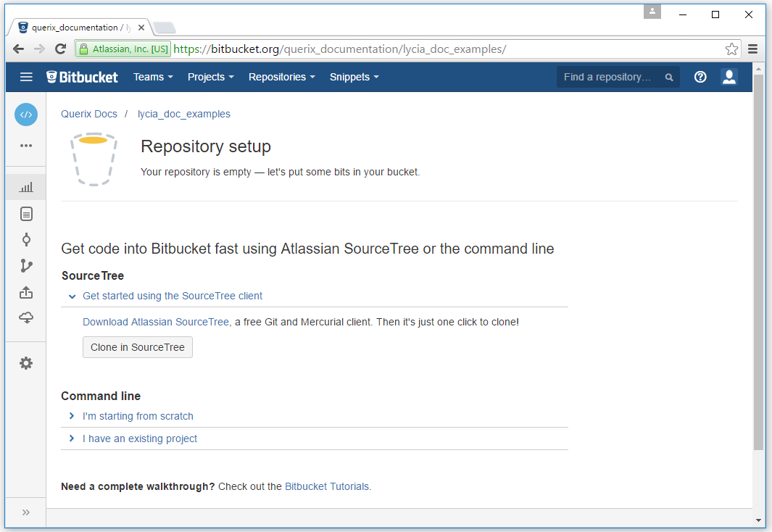
Task: Expand 'I'm starting from scratch' section
Action: pos(138,416)
